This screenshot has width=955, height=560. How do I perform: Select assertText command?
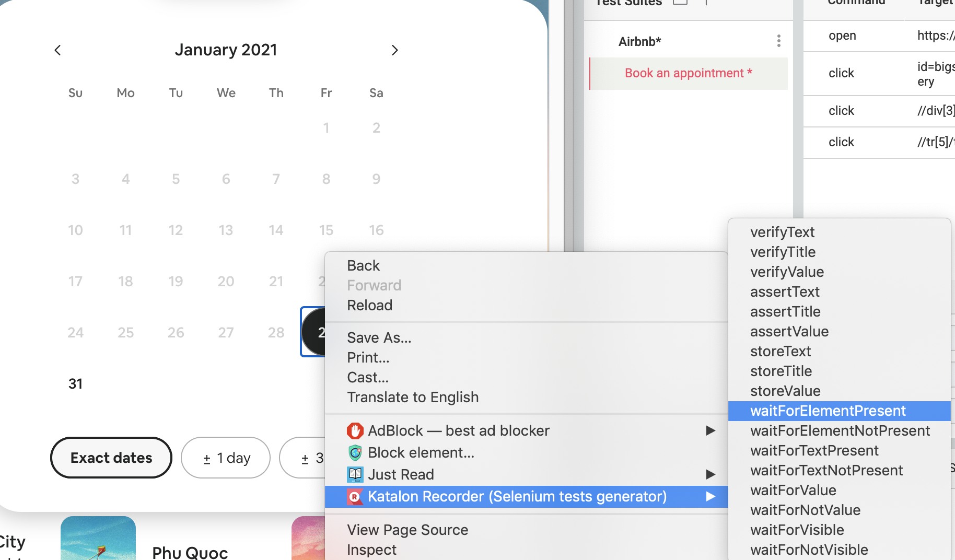840,291
